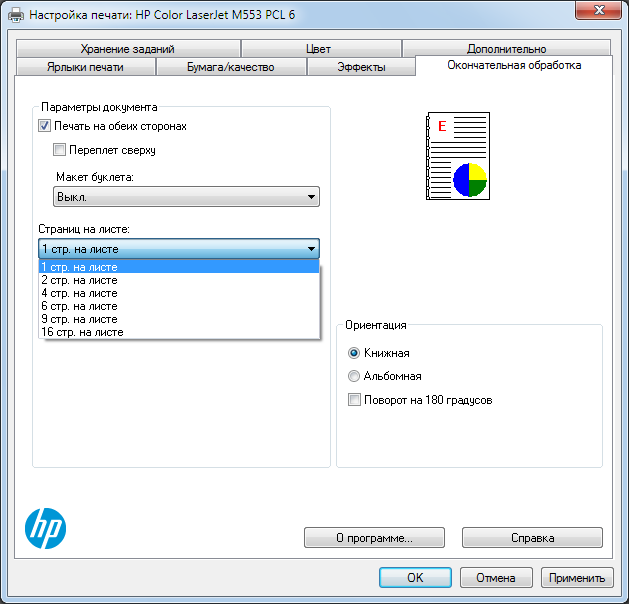Image resolution: width=629 pixels, height=604 pixels.
Task: Close the print settings dialog
Action: [x=602, y=12]
